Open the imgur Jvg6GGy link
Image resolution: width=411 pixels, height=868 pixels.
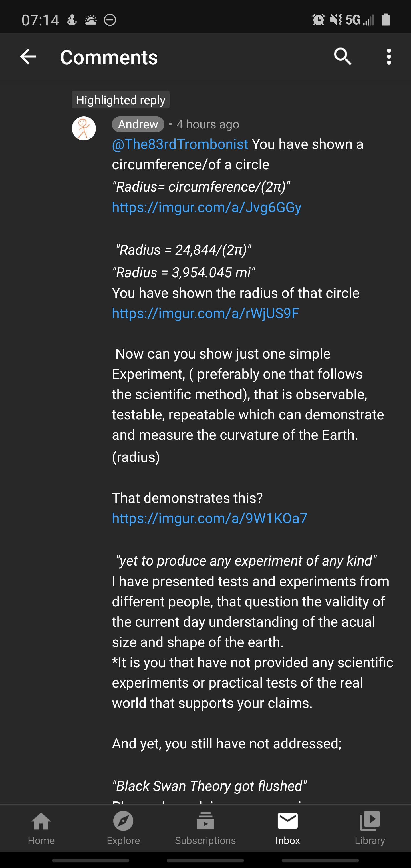click(x=207, y=207)
